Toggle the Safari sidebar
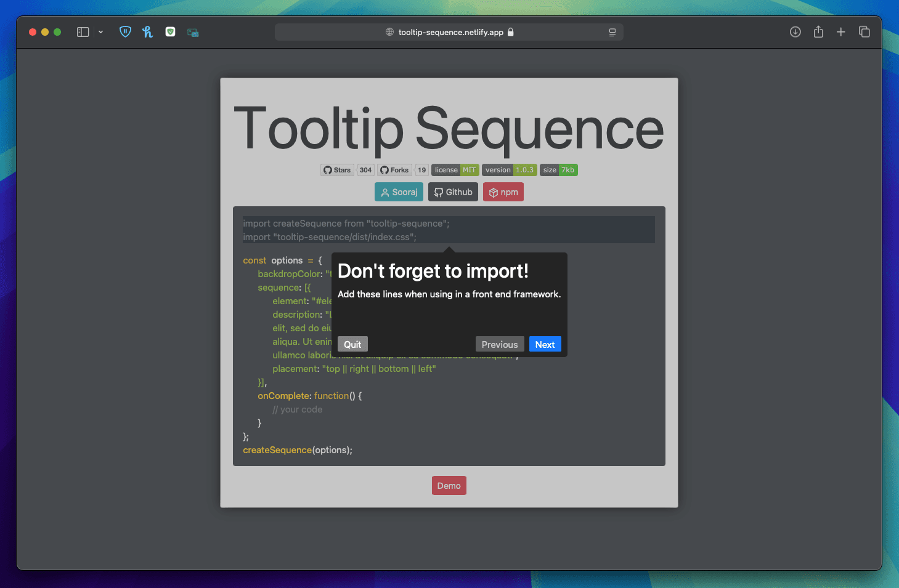The height and width of the screenshot is (588, 899). tap(83, 32)
